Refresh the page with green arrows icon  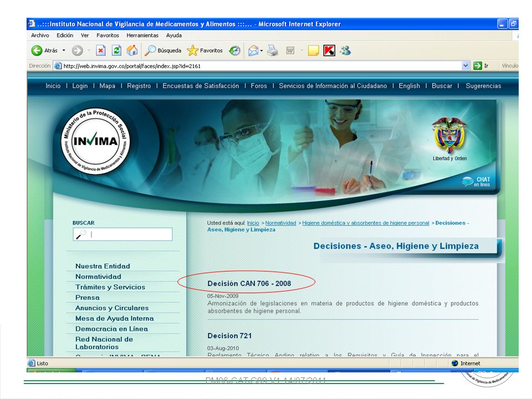pyautogui.click(x=116, y=50)
